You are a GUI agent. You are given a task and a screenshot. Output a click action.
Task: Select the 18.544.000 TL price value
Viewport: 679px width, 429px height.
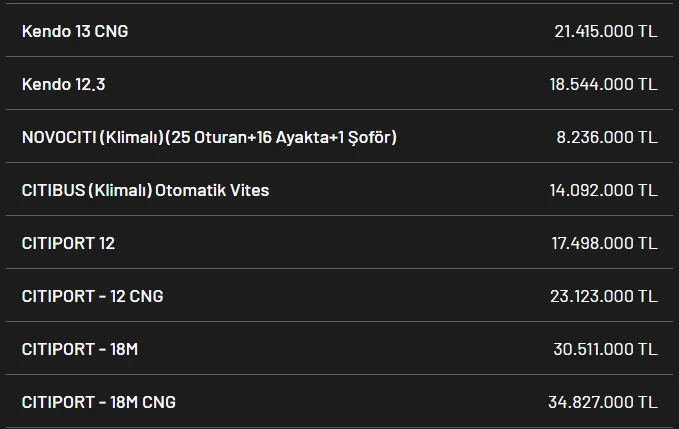(603, 84)
